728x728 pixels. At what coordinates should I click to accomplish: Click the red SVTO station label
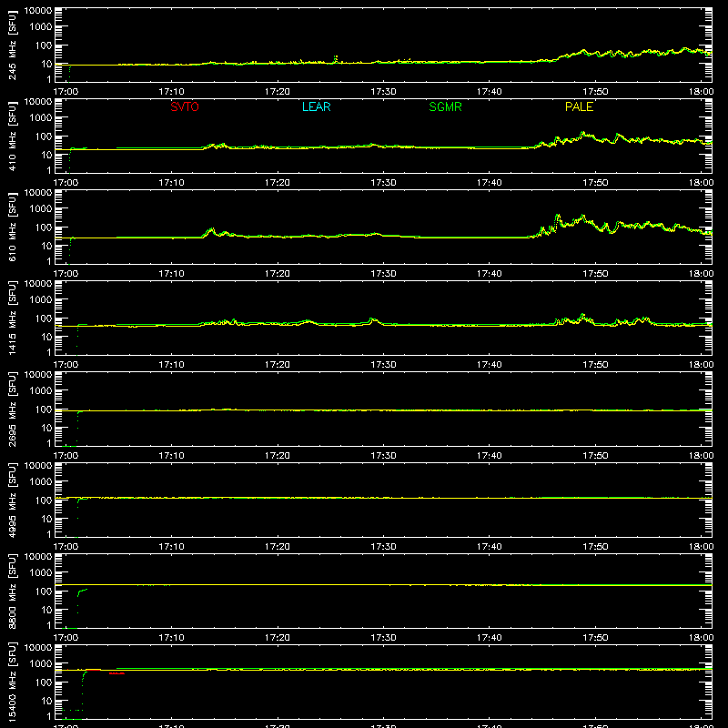click(185, 106)
